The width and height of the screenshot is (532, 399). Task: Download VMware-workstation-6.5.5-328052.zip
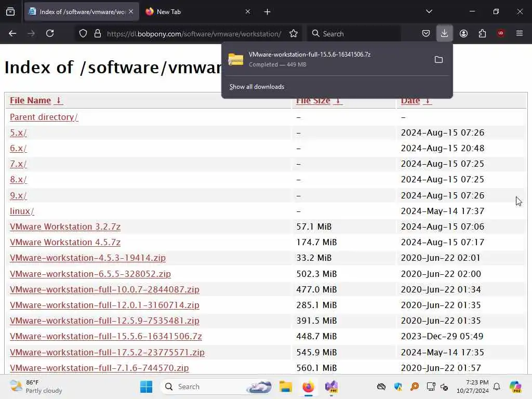90,274
